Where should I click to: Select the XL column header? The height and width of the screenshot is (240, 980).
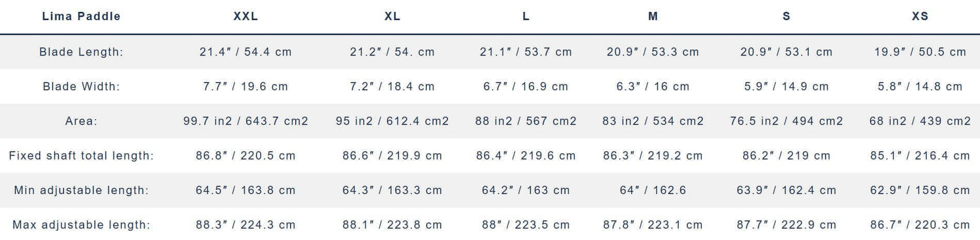pos(392,16)
